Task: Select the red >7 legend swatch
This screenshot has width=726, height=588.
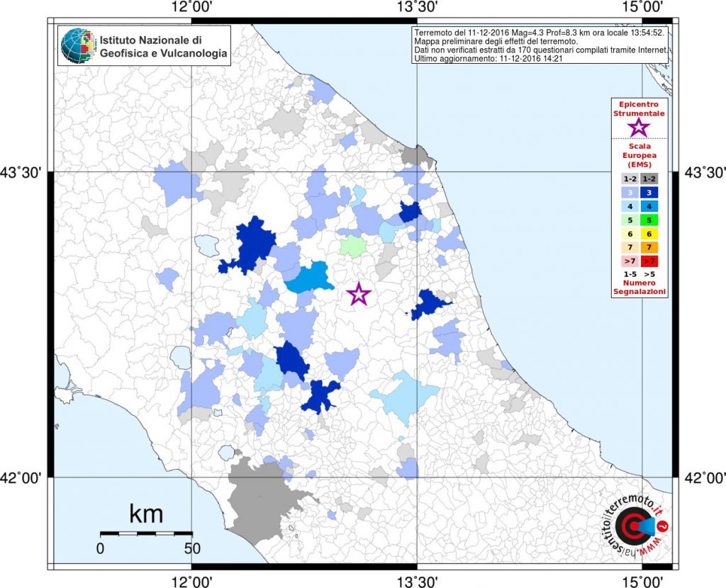Action: click(x=649, y=261)
